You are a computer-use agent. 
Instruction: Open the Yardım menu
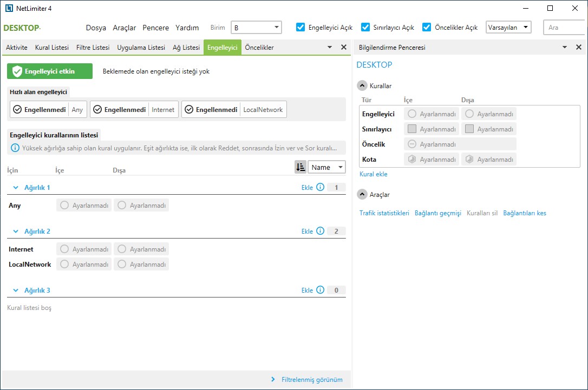[187, 28]
